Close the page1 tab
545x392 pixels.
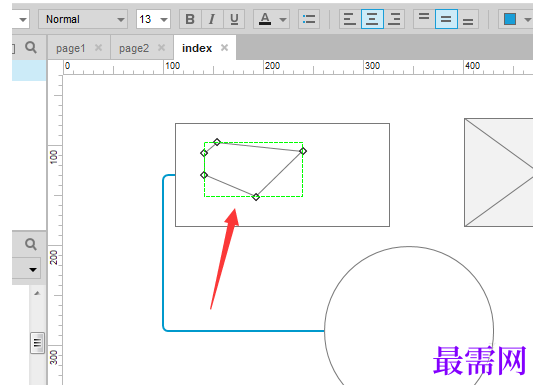[x=98, y=48]
